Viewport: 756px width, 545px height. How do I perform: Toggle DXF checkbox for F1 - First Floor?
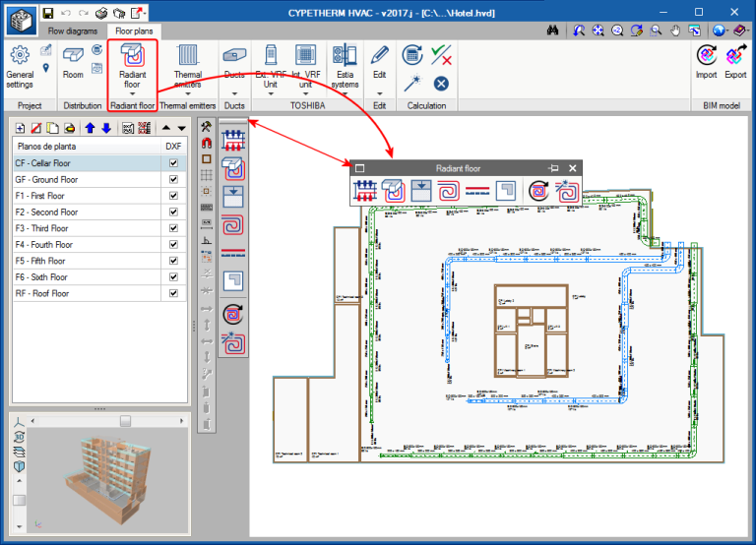(173, 196)
